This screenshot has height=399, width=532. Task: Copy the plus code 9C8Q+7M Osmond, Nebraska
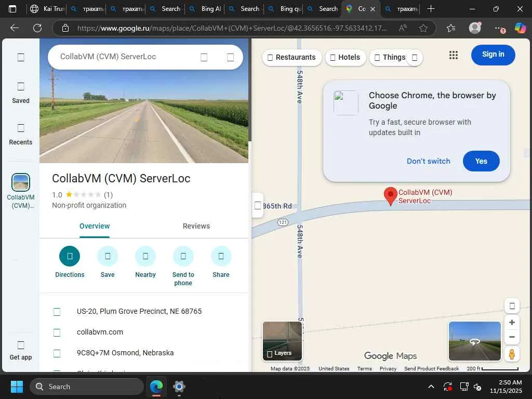pyautogui.click(x=144, y=353)
